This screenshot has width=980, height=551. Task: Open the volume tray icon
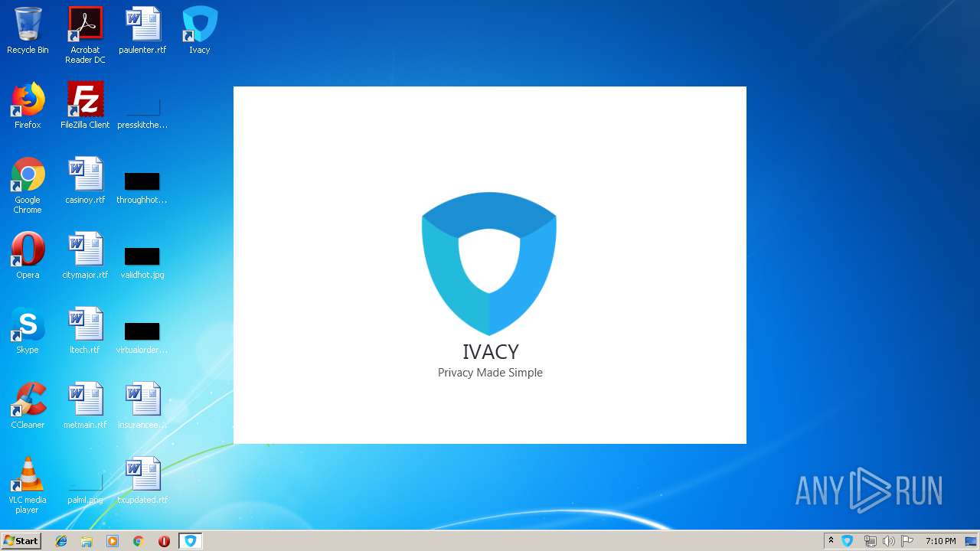[888, 541]
